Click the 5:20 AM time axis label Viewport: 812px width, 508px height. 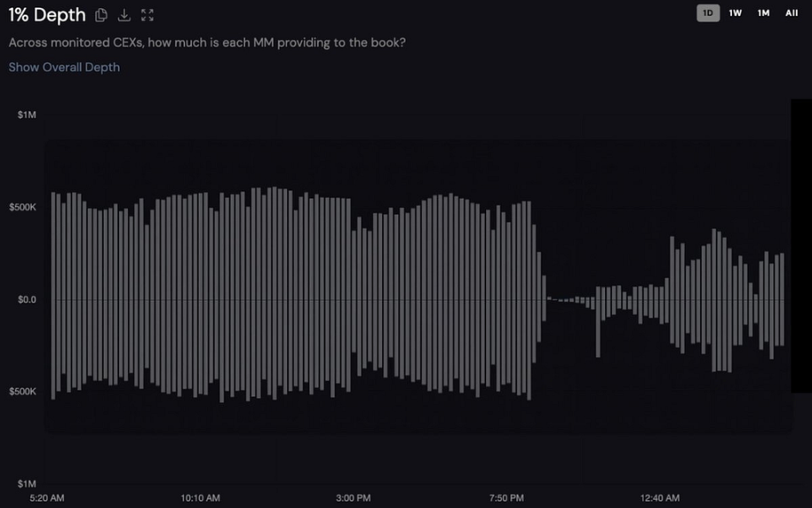(x=47, y=498)
